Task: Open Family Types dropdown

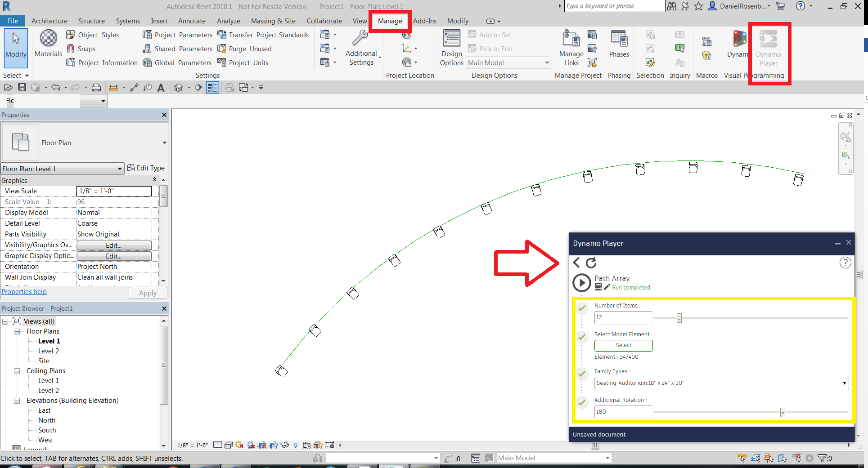Action: click(721, 383)
